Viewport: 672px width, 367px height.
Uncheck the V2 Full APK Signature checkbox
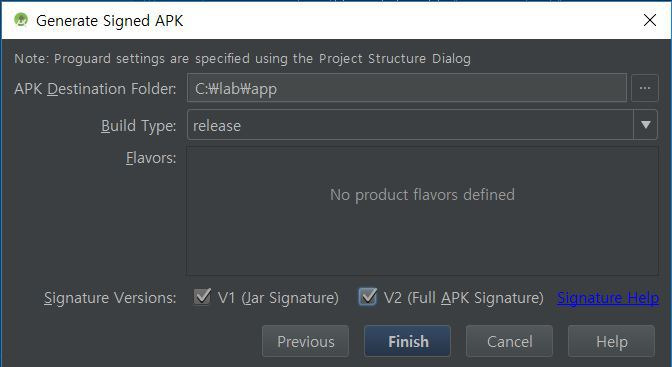click(x=368, y=296)
